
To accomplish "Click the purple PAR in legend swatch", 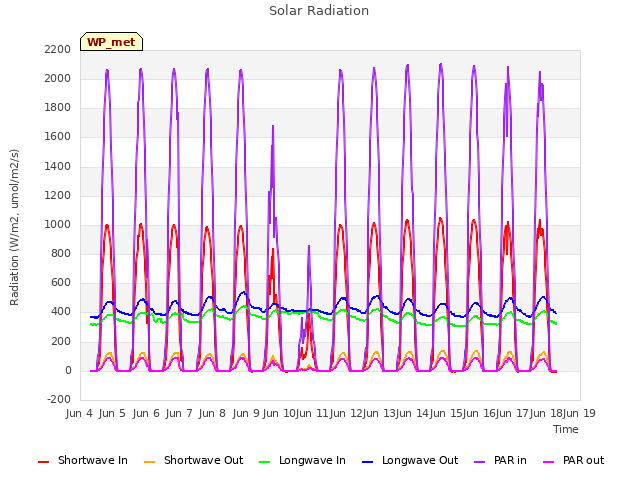I will (480, 462).
